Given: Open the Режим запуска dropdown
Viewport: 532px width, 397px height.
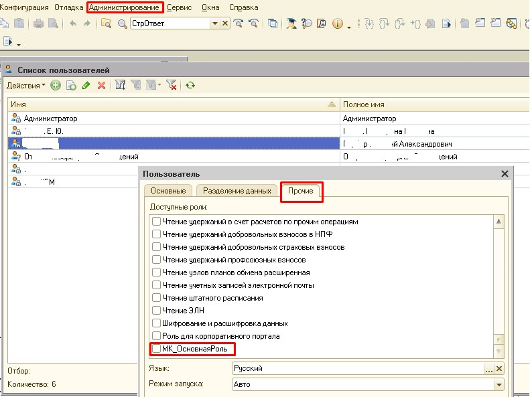Looking at the screenshot, I should point(498,385).
